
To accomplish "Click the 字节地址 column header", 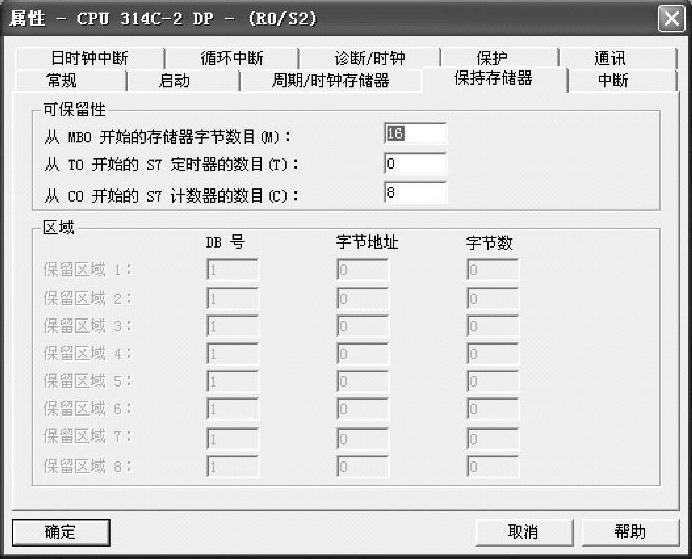I will coord(367,242).
